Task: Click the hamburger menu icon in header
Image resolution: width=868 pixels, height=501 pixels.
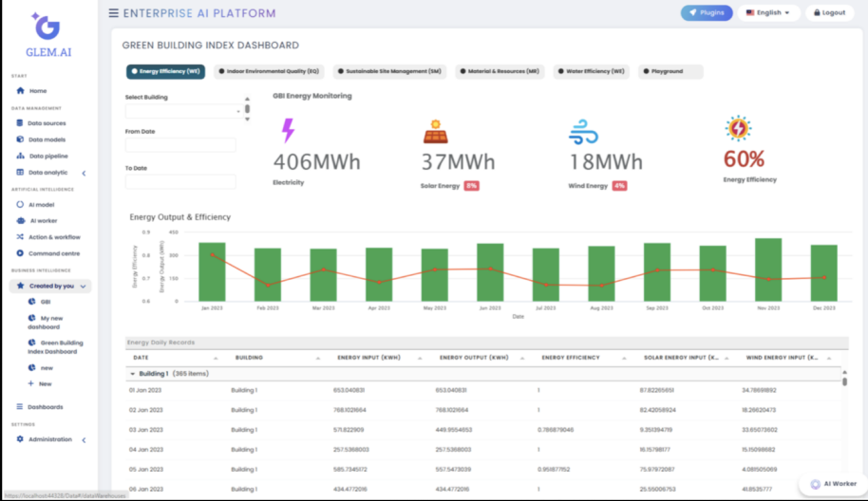Action: pos(114,13)
